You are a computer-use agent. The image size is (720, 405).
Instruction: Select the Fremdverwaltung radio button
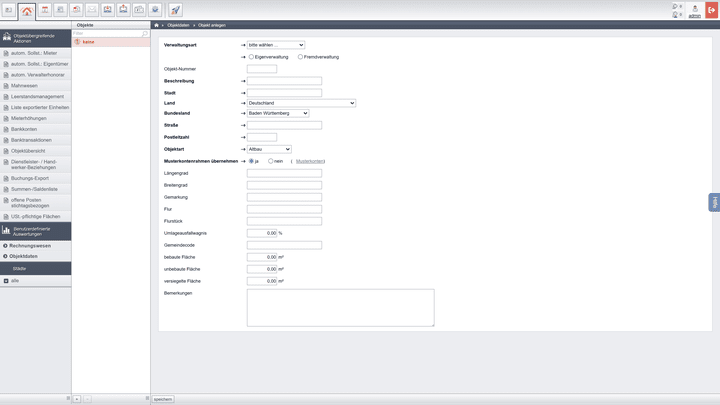(x=299, y=57)
